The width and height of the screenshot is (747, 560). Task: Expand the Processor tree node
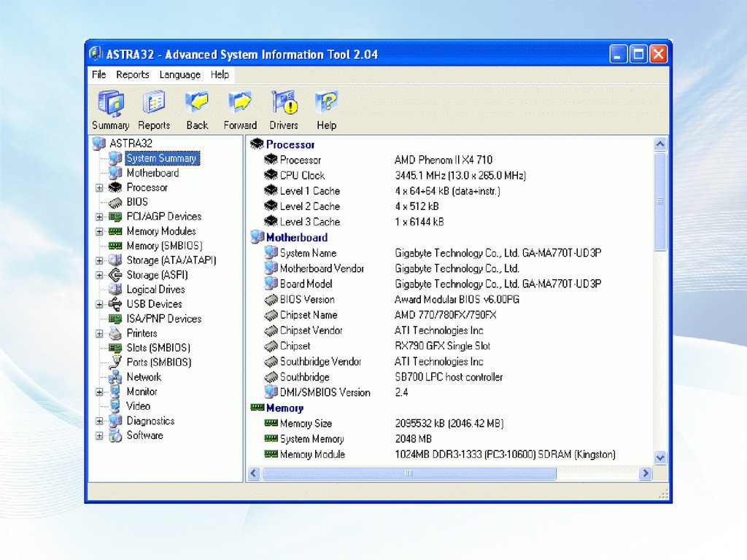(99, 188)
